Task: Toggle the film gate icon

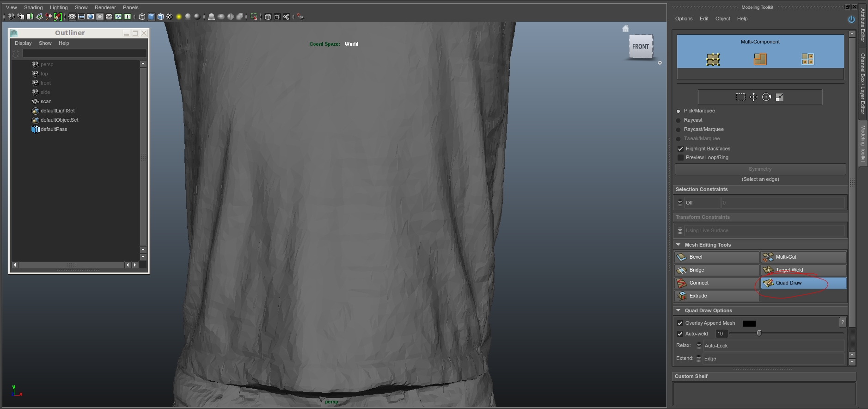Action: (x=81, y=17)
